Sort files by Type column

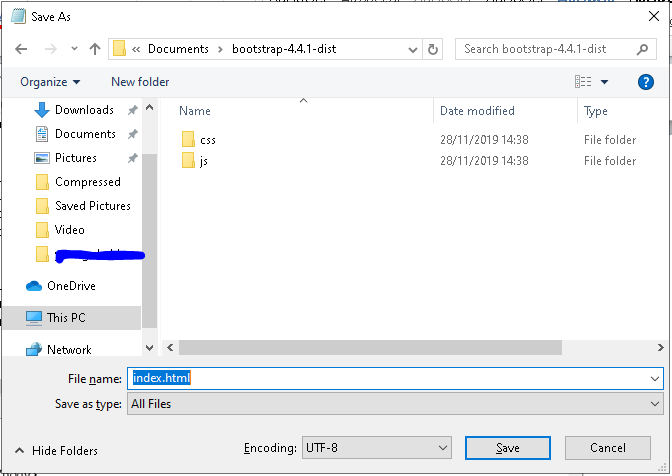[x=596, y=111]
